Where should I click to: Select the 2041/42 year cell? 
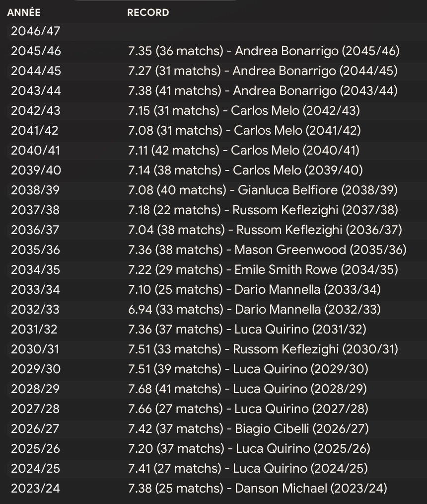[x=34, y=131]
